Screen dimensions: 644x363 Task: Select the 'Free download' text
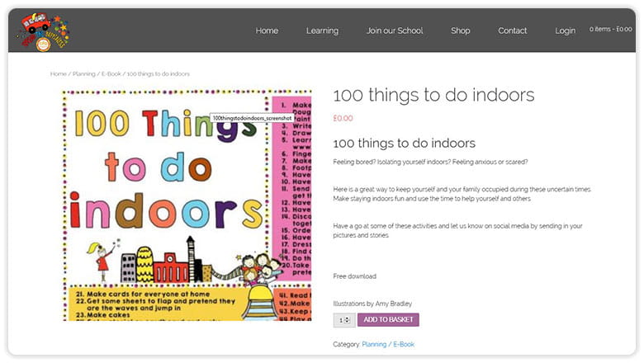coord(354,276)
